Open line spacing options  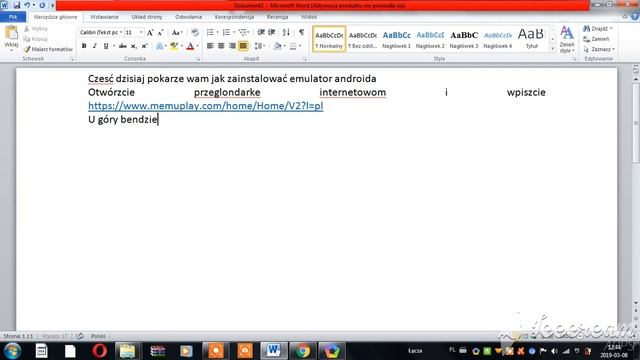click(260, 46)
